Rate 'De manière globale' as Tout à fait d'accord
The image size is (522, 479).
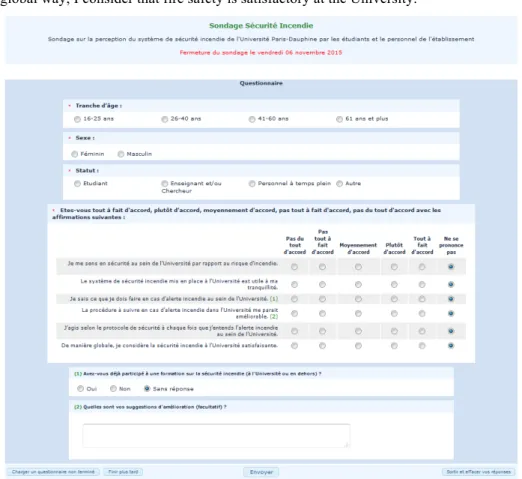coord(422,346)
